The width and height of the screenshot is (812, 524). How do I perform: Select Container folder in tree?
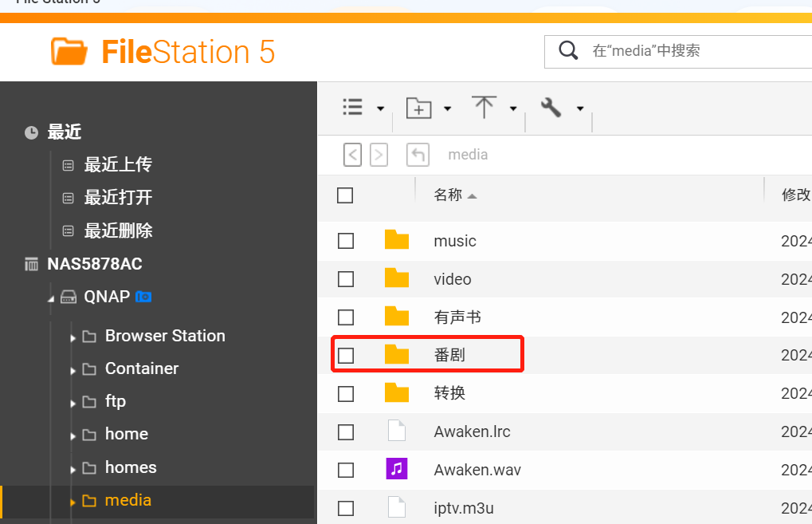(x=142, y=368)
